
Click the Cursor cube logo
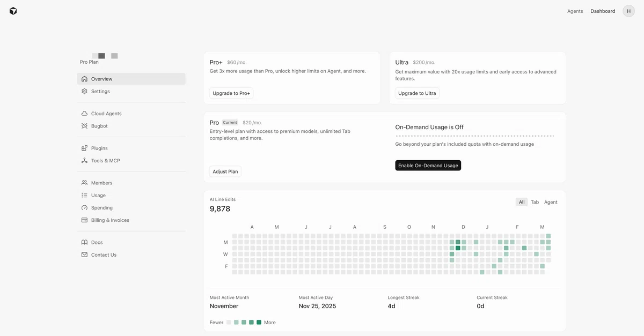pyautogui.click(x=13, y=11)
